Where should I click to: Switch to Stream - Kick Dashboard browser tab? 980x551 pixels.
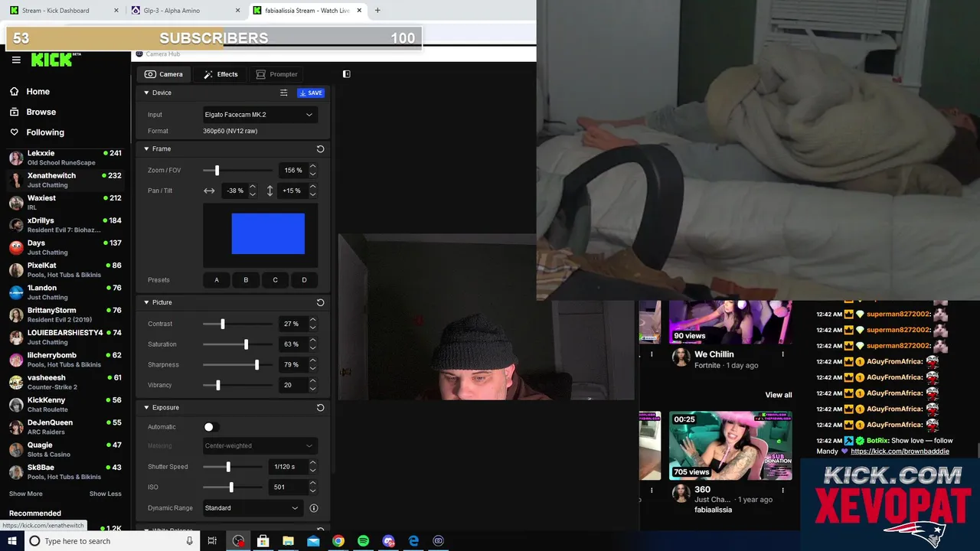point(63,11)
